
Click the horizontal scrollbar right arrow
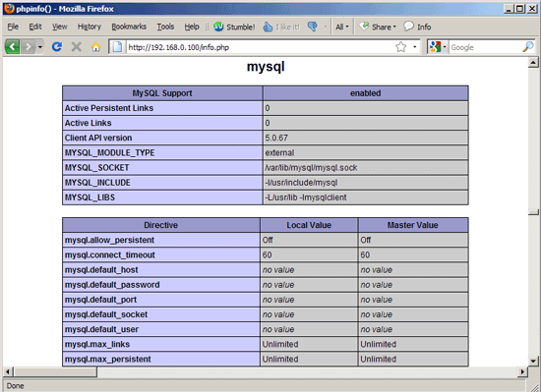coord(523,371)
